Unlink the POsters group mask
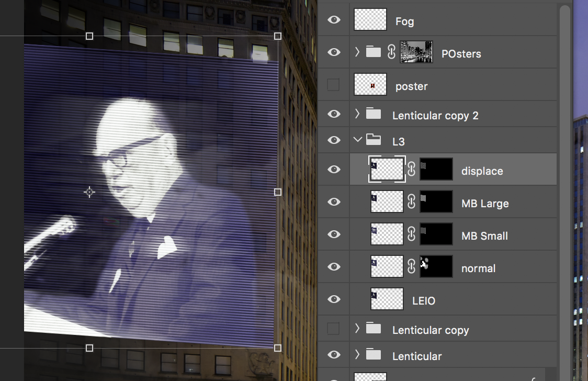 (x=391, y=52)
